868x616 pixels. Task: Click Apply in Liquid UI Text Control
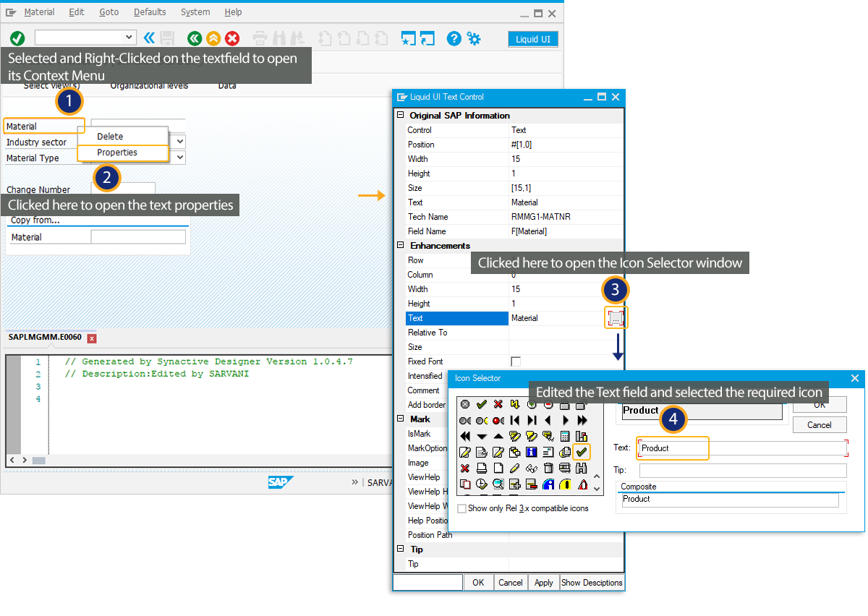543,582
